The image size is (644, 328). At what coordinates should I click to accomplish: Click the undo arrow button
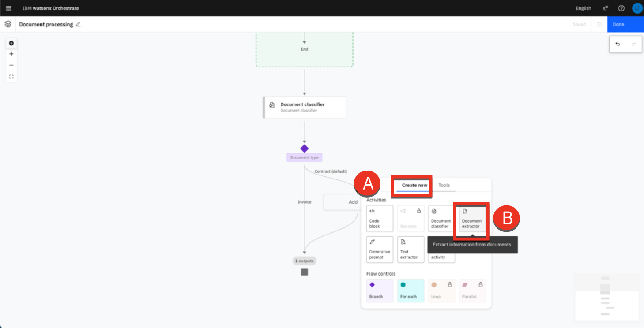pyautogui.click(x=618, y=44)
